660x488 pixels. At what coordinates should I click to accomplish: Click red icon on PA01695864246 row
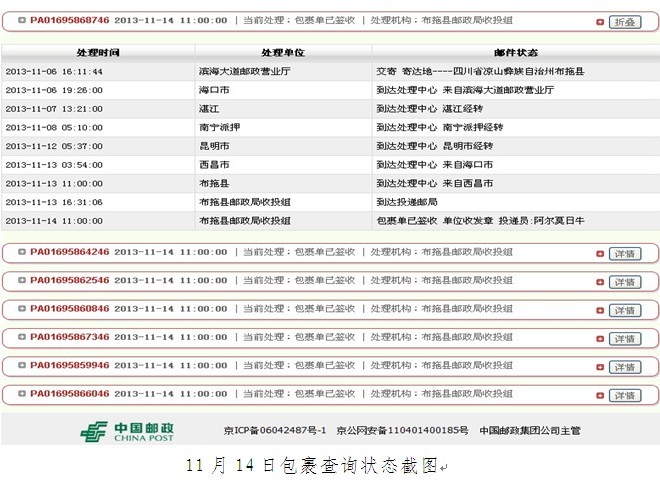(x=599, y=254)
